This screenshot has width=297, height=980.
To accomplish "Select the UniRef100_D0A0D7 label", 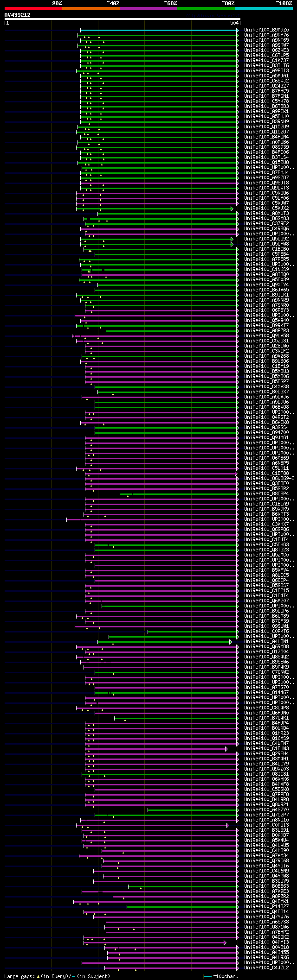I will pyautogui.click(x=266, y=835).
